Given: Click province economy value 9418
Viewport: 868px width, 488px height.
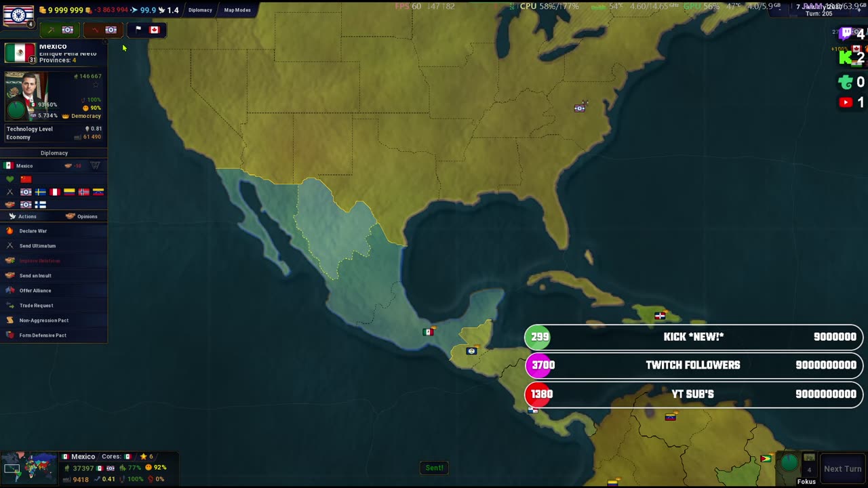Looking at the screenshot, I should [81, 479].
